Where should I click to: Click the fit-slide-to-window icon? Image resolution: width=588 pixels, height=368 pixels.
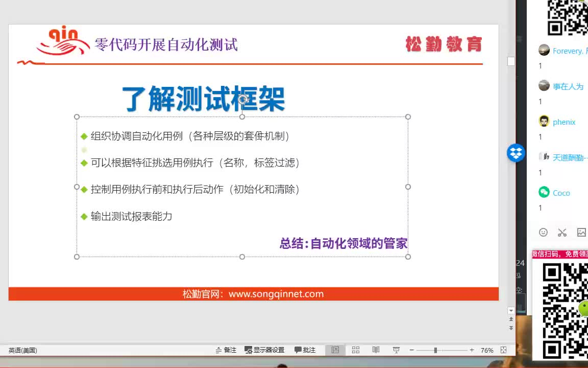click(x=503, y=350)
